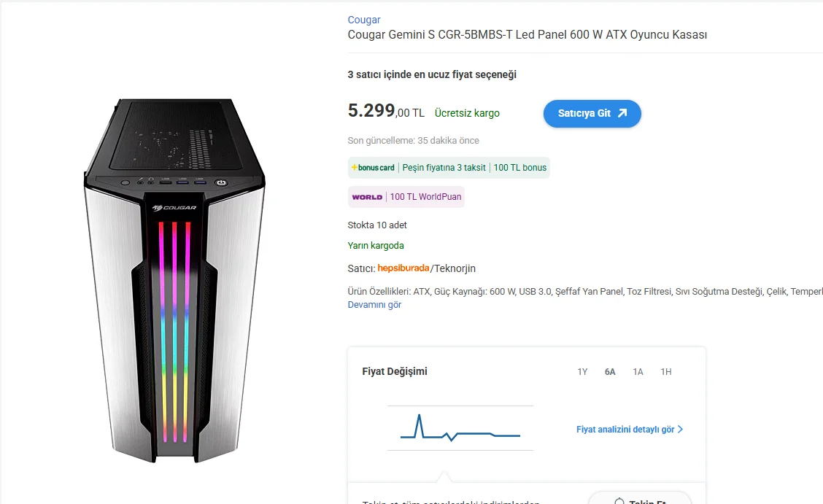823x504 pixels.
Task: Click the Satıcıya Git button
Action: 592,114
